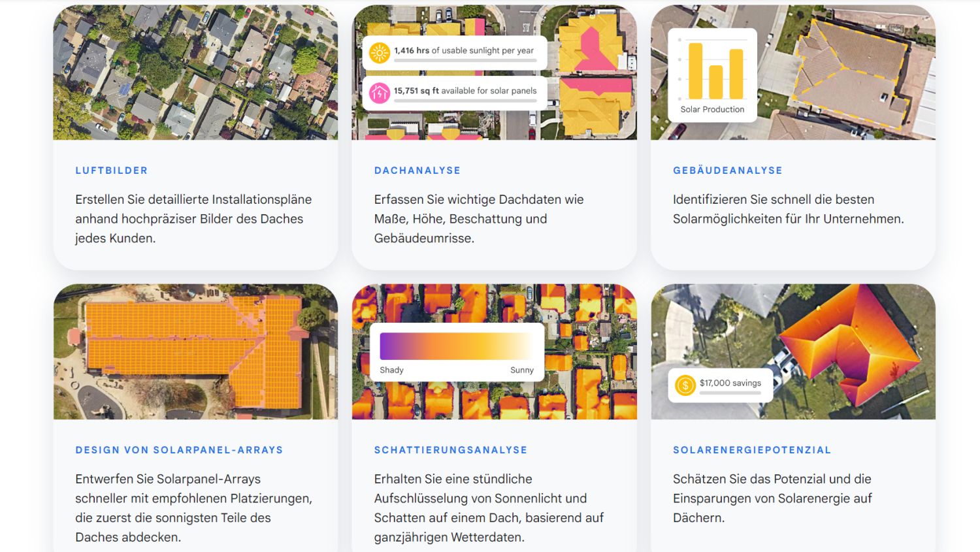Click the pink solar house icon
This screenshot has height=552, width=980.
379,93
